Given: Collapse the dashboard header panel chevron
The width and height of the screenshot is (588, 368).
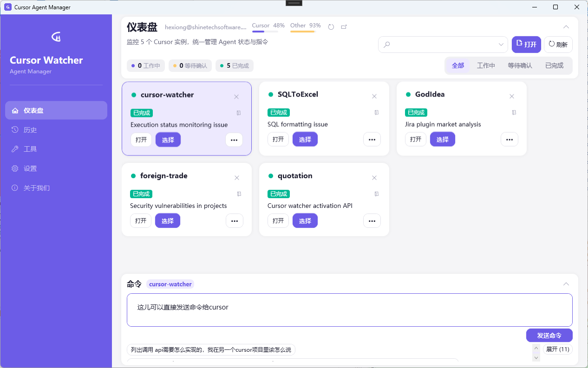Looking at the screenshot, I should point(566,27).
